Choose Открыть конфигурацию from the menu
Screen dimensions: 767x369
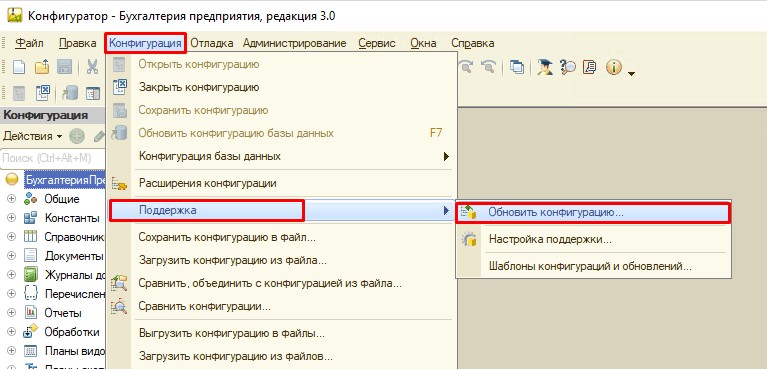pyautogui.click(x=281, y=64)
